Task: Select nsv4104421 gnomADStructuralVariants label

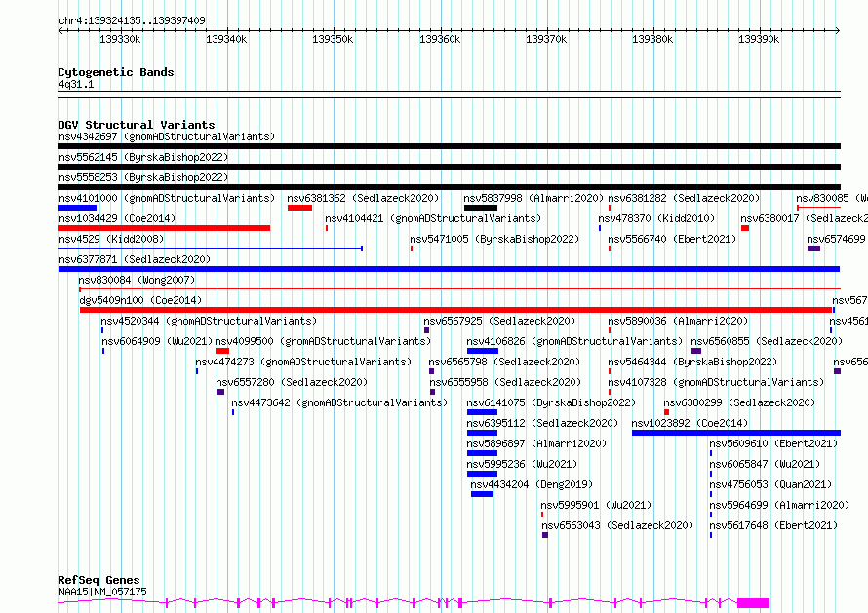Action: [433, 218]
